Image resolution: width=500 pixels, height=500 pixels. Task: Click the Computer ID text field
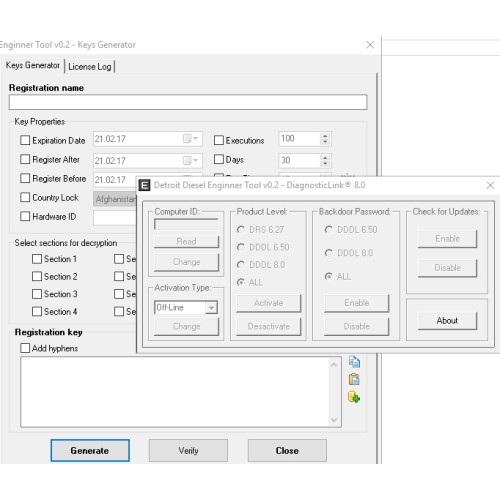[x=186, y=224]
